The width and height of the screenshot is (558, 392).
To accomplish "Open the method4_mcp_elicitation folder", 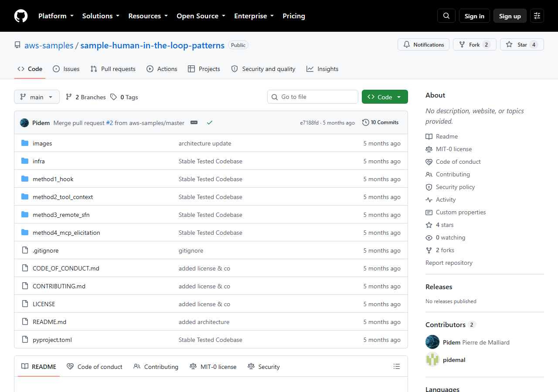I will tap(66, 233).
